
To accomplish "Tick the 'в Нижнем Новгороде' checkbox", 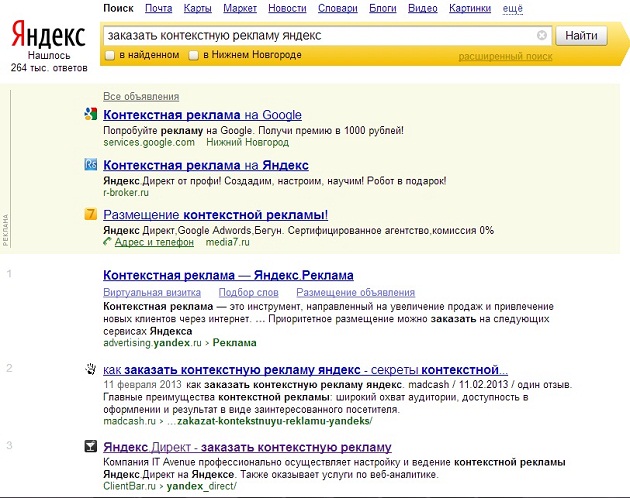I will click(x=194, y=55).
